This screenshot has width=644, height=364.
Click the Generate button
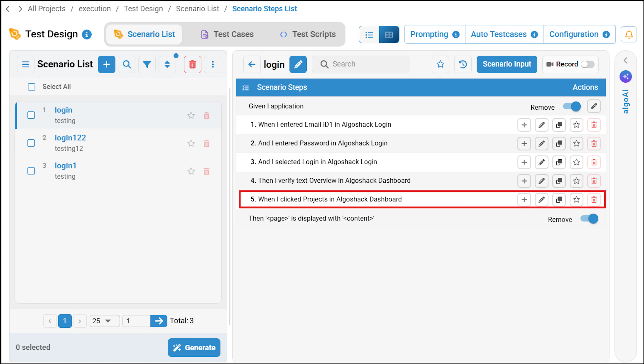coord(194,348)
